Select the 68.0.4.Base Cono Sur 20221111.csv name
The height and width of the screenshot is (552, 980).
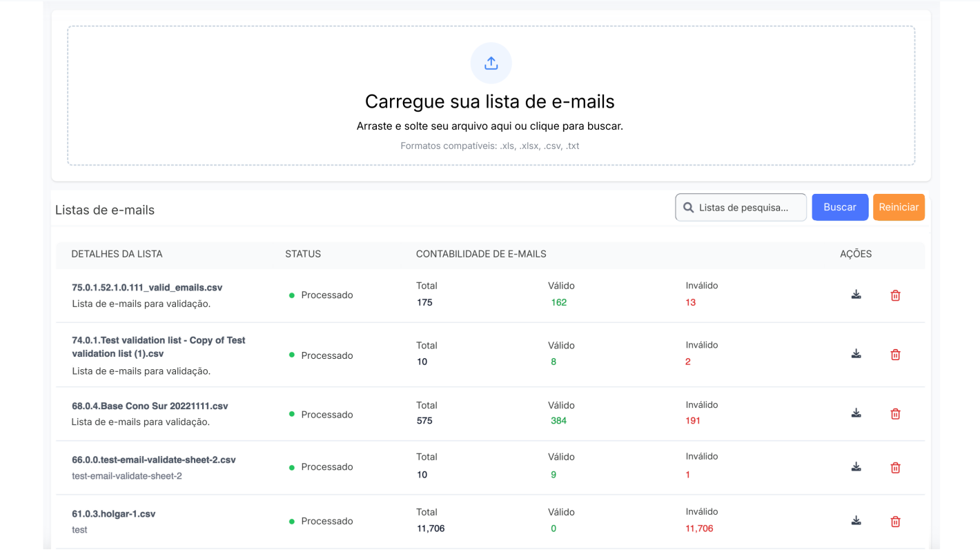click(x=150, y=406)
